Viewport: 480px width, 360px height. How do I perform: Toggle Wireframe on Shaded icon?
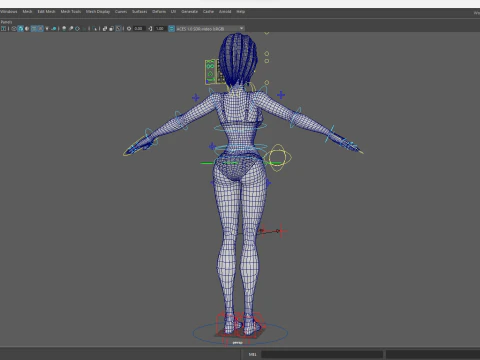tap(34, 29)
